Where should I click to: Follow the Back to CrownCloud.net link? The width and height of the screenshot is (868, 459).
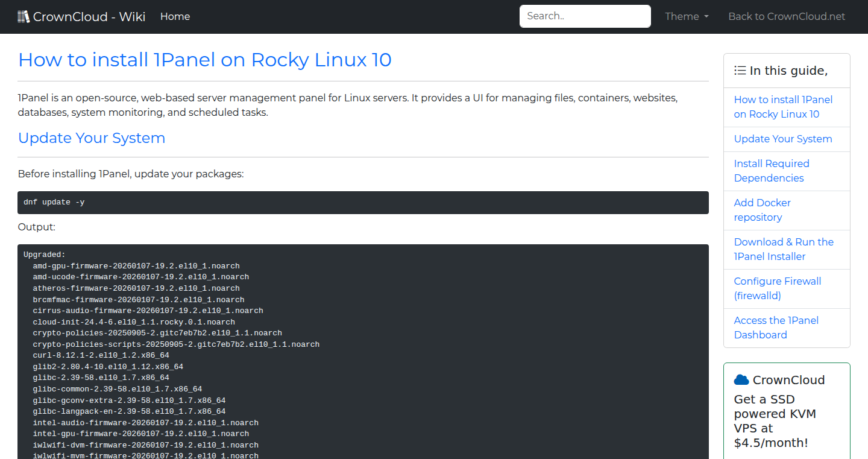click(787, 16)
